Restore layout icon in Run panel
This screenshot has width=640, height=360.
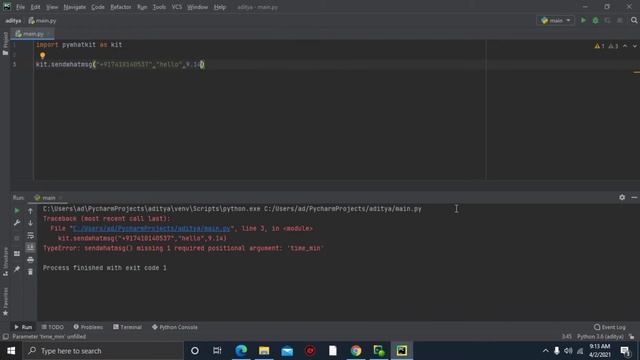tap(17, 253)
